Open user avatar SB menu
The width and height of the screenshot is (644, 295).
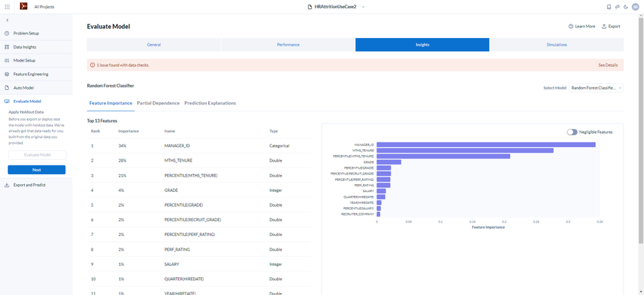tap(636, 7)
